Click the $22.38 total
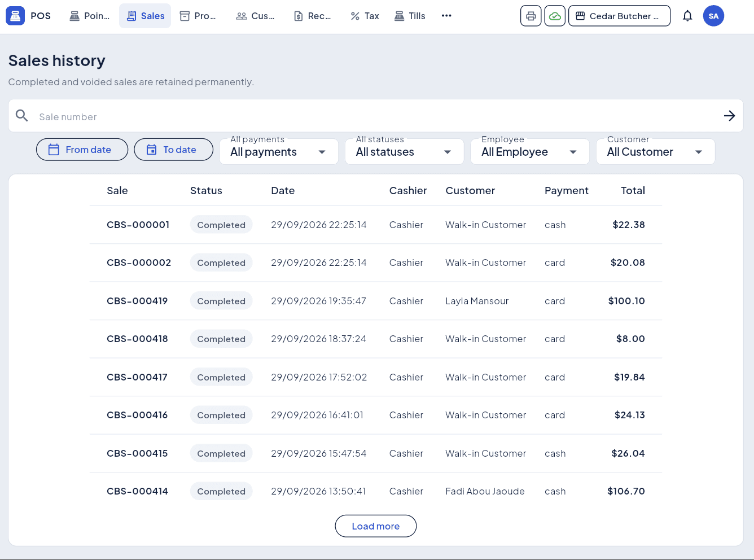The image size is (754, 560). 629,225
